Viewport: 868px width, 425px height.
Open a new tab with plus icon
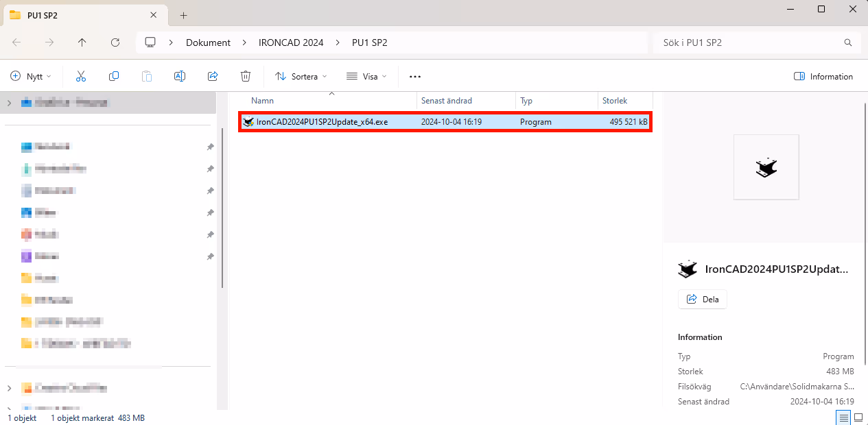(183, 15)
